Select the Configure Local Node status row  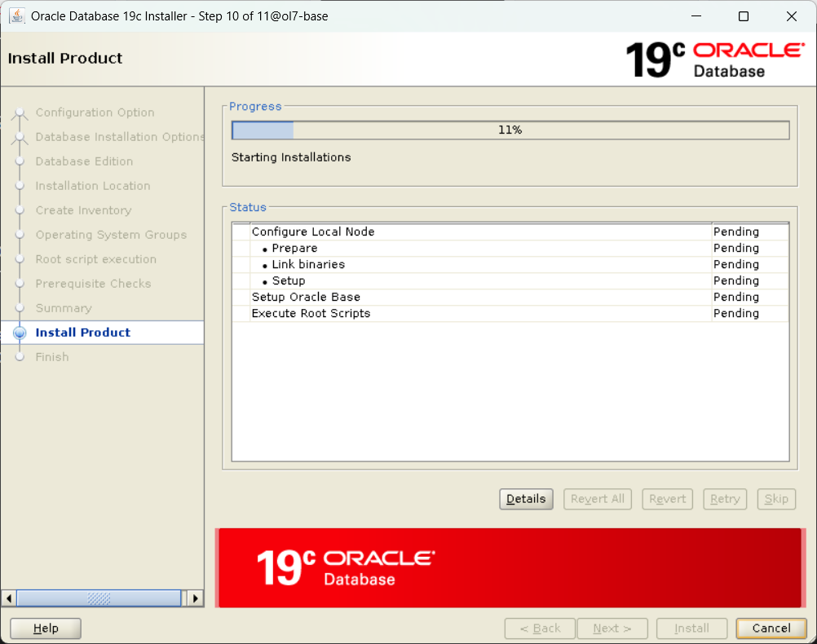510,232
